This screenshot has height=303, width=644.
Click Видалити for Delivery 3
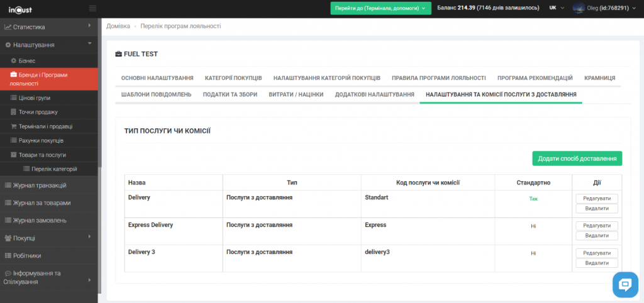(596, 263)
